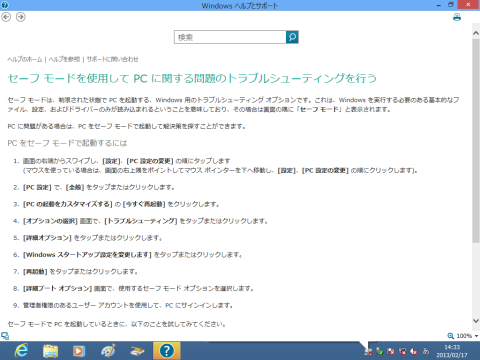Click the network status tray icon

click(402, 351)
